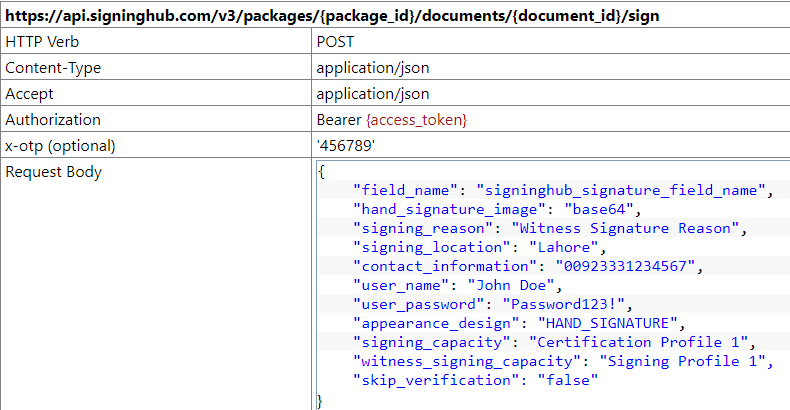Image resolution: width=790 pixels, height=410 pixels.
Task: Select the Authorization label cell
Action: 53,120
